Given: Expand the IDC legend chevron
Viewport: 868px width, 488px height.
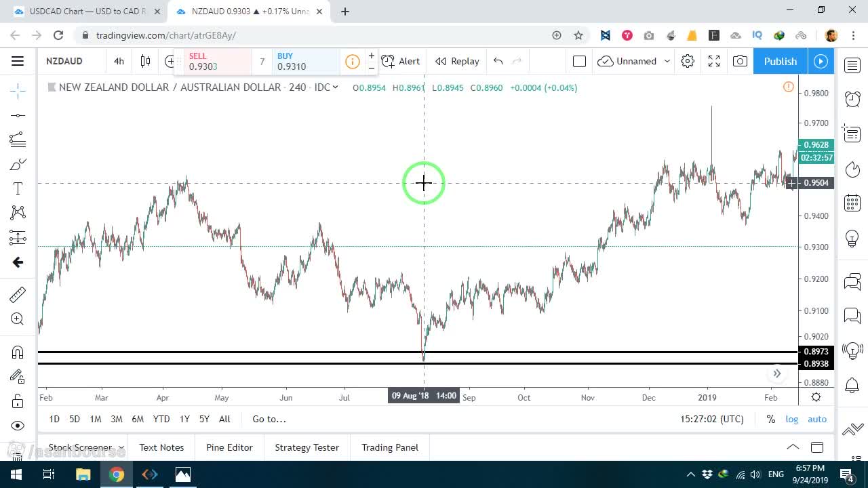Looking at the screenshot, I should (x=335, y=87).
